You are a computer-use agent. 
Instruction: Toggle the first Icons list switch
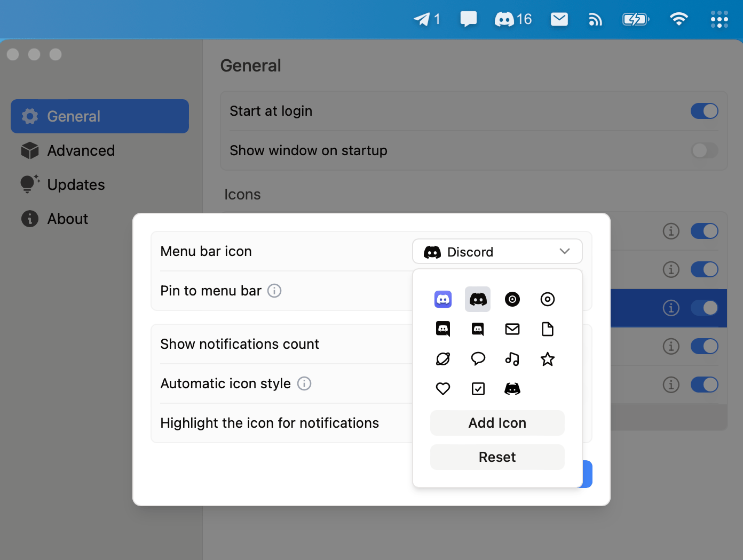tap(705, 231)
